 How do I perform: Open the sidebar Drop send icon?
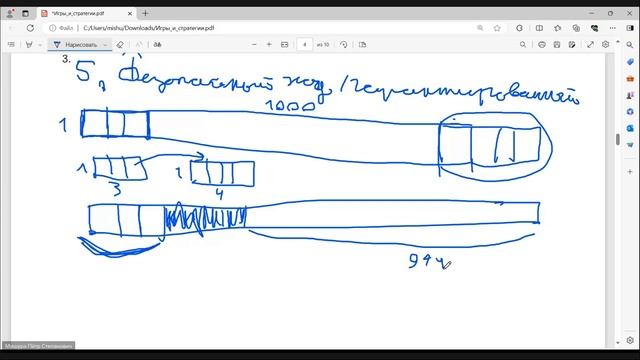[630, 144]
